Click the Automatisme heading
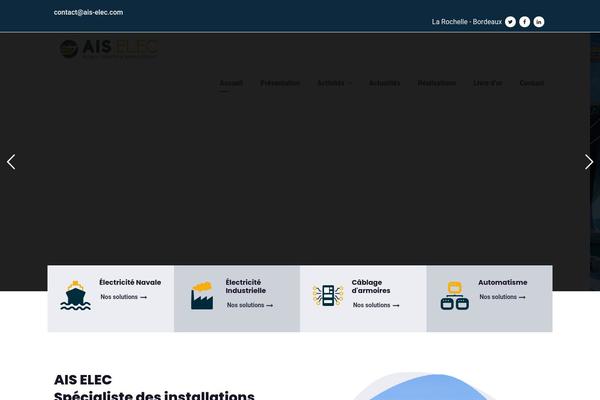This screenshot has height=400, width=600. (x=503, y=282)
